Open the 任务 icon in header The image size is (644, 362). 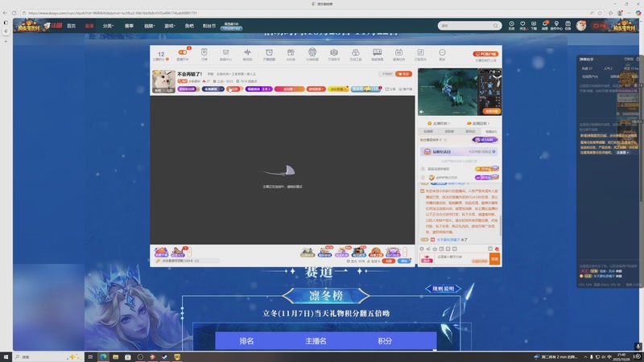point(568,26)
